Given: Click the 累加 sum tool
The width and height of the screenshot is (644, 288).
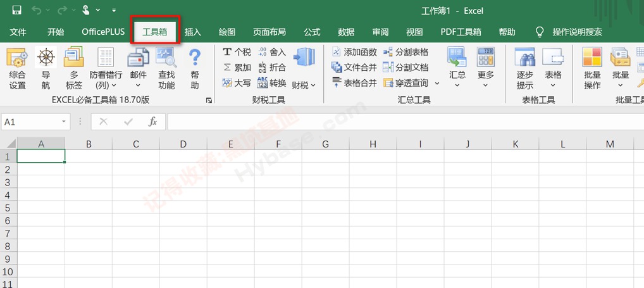Looking at the screenshot, I should (x=237, y=67).
